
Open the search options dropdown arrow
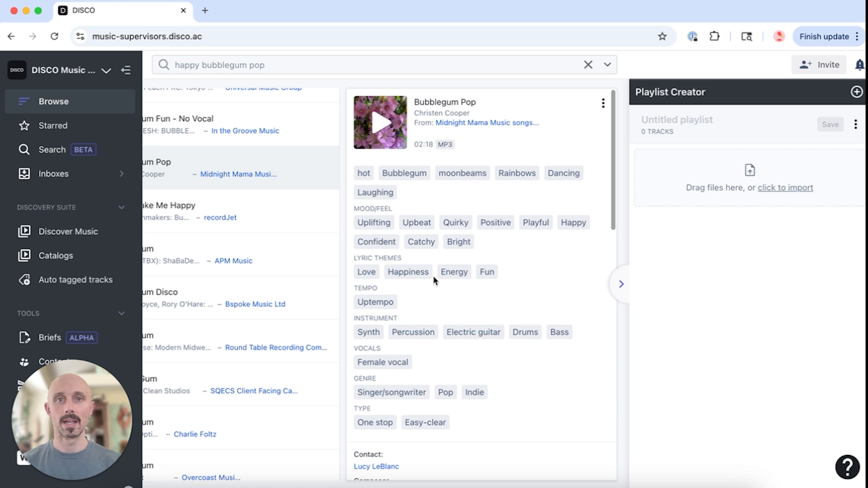[x=607, y=65]
